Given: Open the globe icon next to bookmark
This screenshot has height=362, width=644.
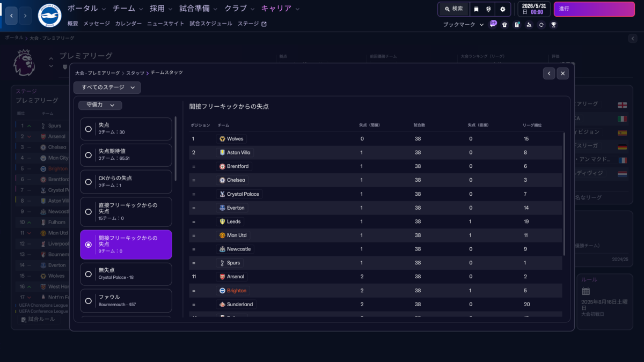Looking at the screenshot, I should [489, 9].
